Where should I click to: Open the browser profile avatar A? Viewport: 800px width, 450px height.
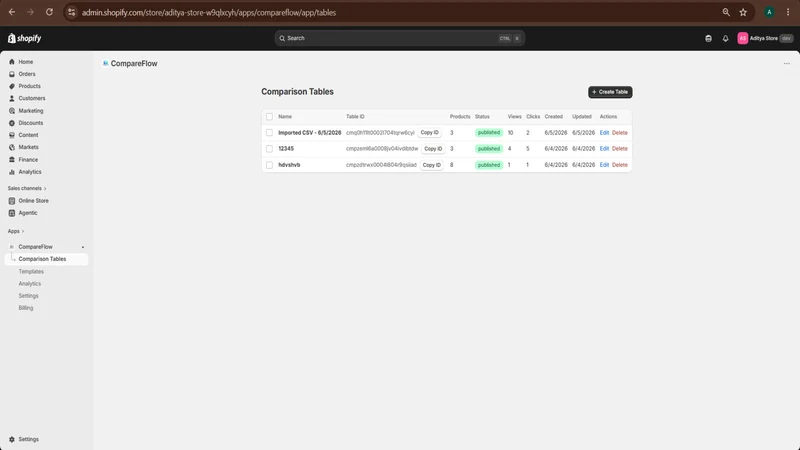click(769, 12)
